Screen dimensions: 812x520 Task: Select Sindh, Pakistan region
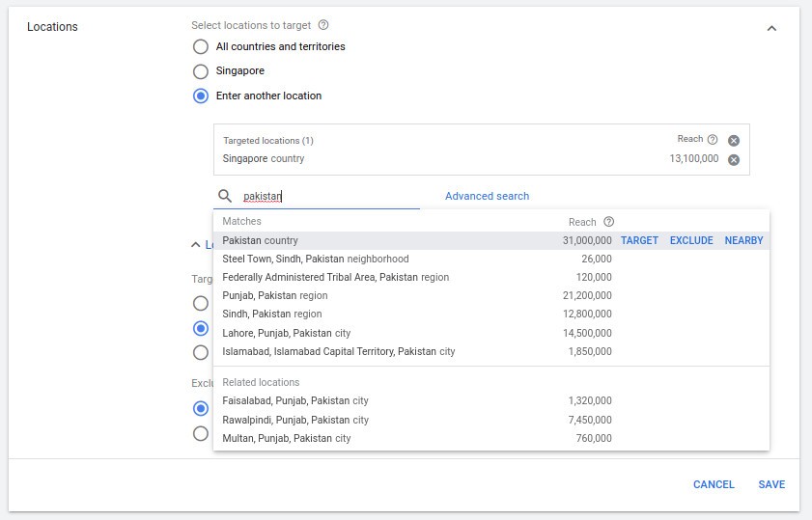click(x=490, y=315)
